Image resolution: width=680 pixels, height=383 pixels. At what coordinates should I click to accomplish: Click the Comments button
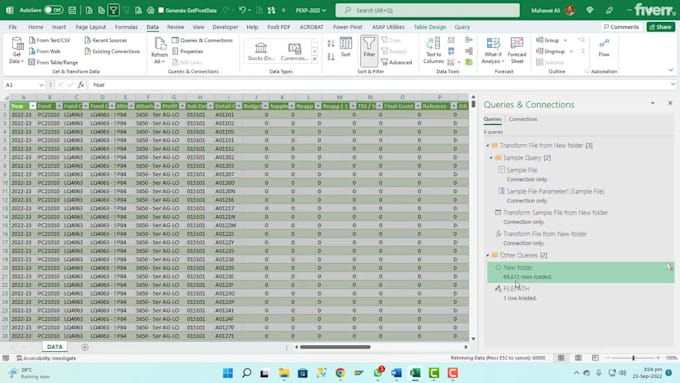point(621,27)
